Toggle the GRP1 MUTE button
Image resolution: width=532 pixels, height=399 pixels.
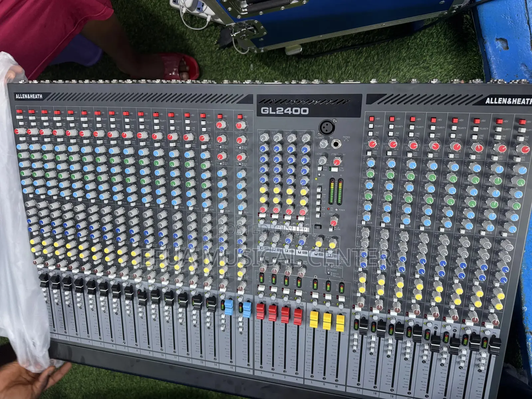pos(261,288)
